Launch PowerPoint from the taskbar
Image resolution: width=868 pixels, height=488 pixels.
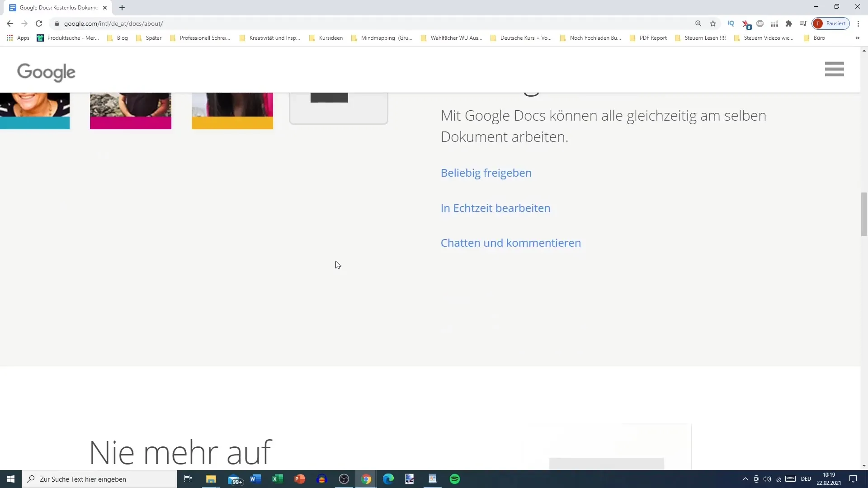(300, 479)
